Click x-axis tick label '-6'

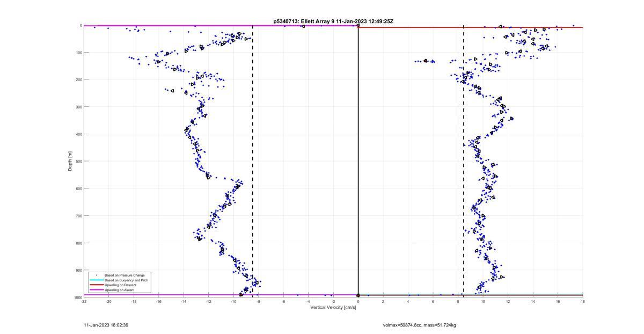tap(283, 301)
